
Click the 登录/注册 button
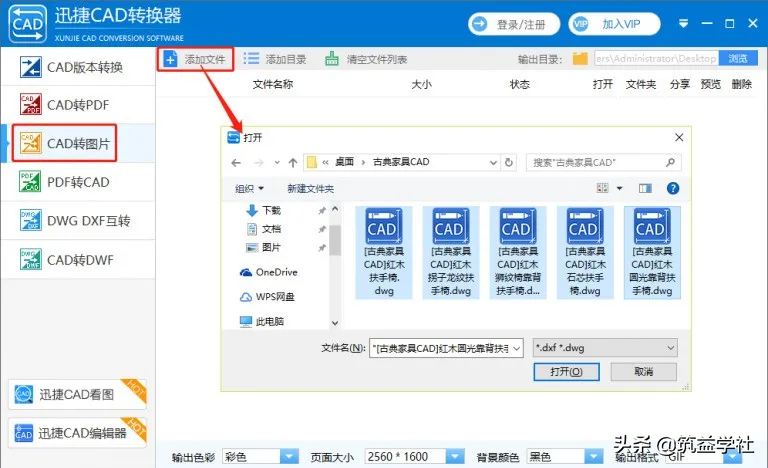tap(514, 24)
